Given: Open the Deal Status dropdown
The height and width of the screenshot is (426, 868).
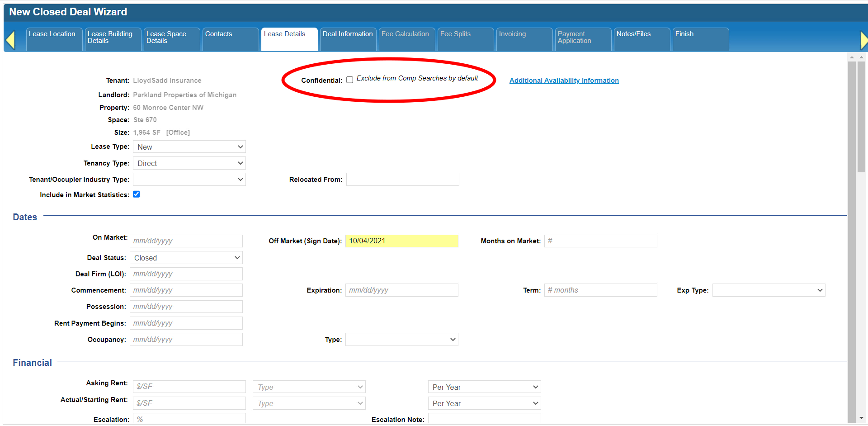Looking at the screenshot, I should 186,258.
